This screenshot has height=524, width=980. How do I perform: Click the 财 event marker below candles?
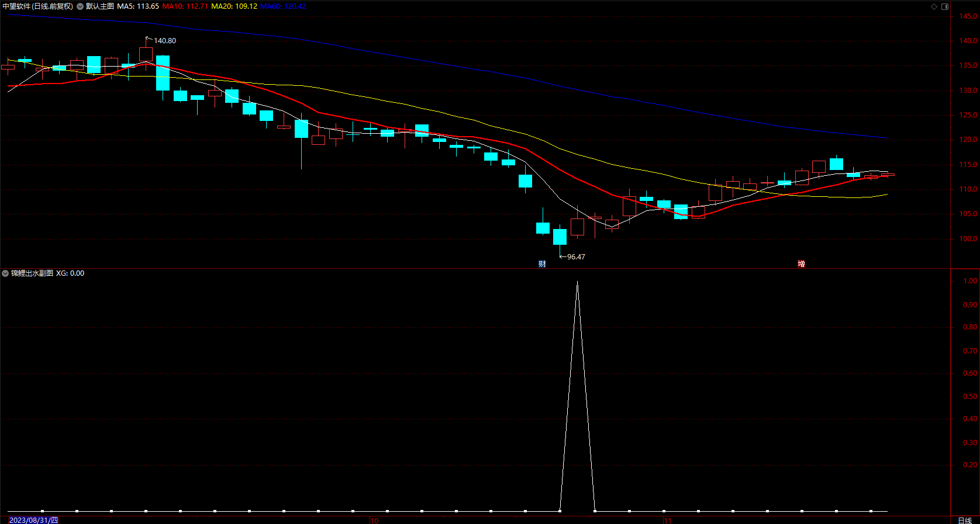click(x=542, y=264)
